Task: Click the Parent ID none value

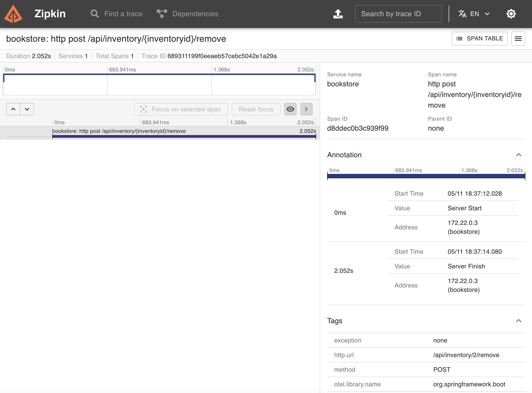Action: [436, 128]
